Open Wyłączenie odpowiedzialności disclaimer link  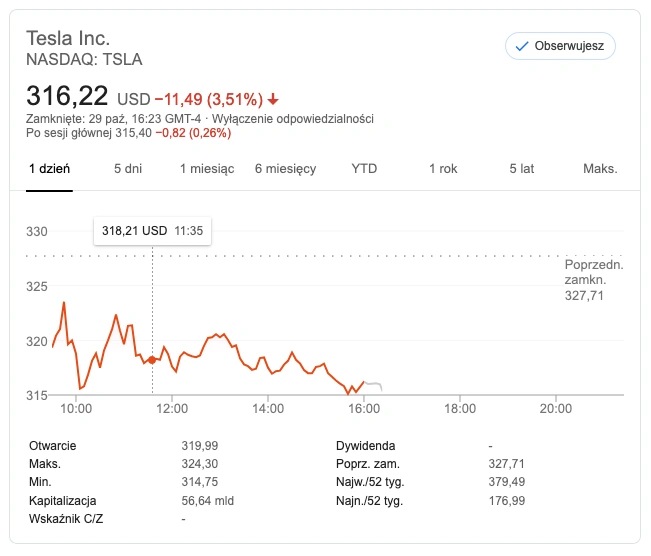[293, 119]
